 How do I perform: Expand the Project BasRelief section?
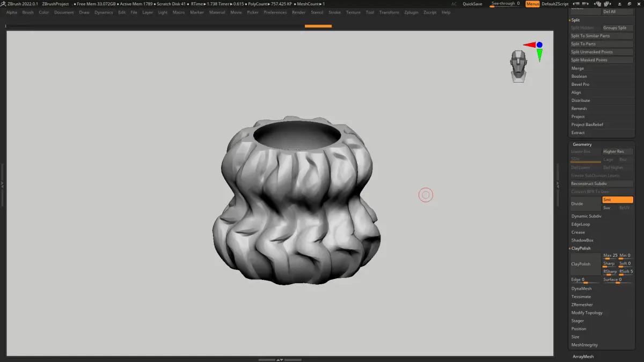[x=587, y=124]
